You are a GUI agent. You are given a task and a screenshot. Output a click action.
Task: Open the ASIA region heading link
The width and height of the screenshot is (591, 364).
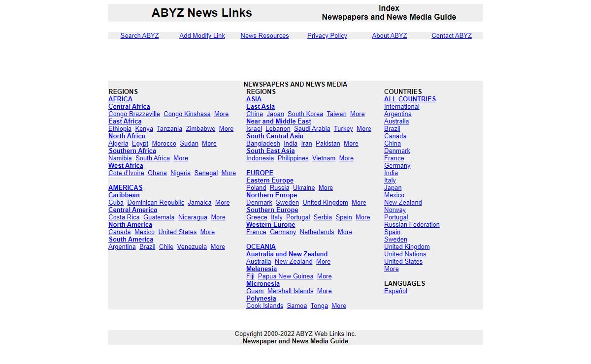click(x=254, y=99)
